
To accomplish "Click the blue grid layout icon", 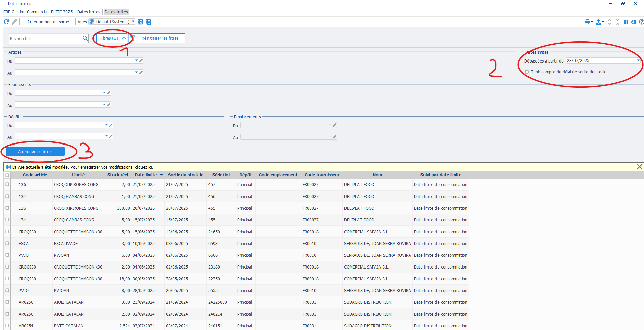I will (x=626, y=22).
